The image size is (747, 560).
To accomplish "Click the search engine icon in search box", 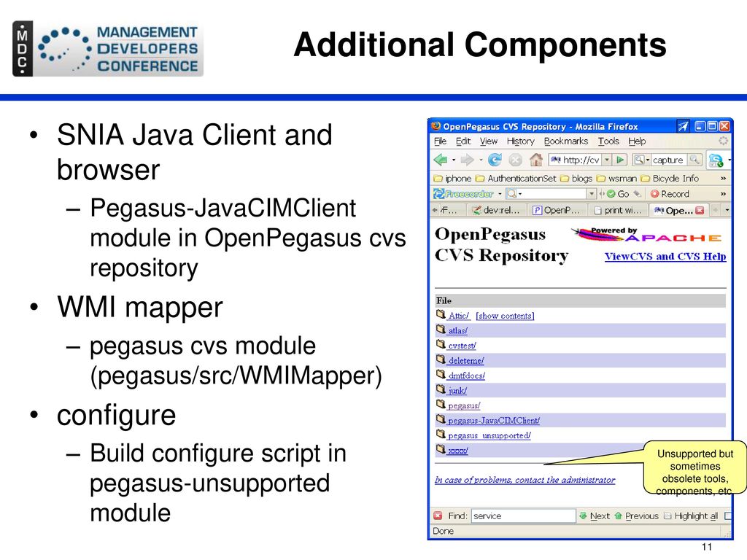I will click(x=639, y=160).
